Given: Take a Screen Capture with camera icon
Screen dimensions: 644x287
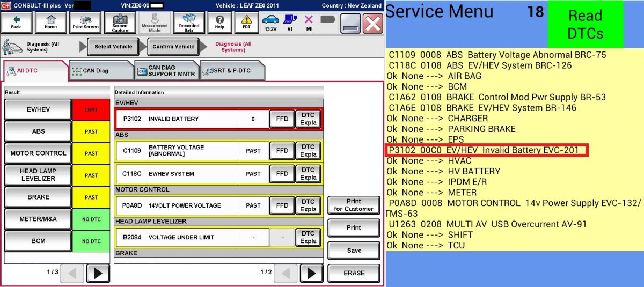Looking at the screenshot, I should [x=120, y=23].
